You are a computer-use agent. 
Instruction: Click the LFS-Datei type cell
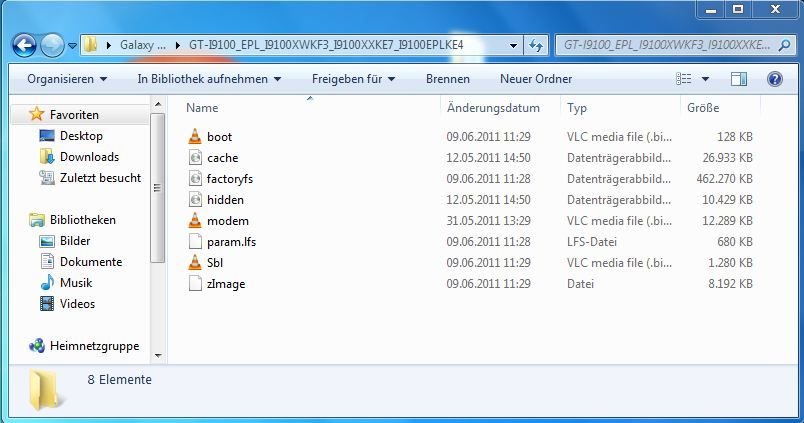coord(592,242)
